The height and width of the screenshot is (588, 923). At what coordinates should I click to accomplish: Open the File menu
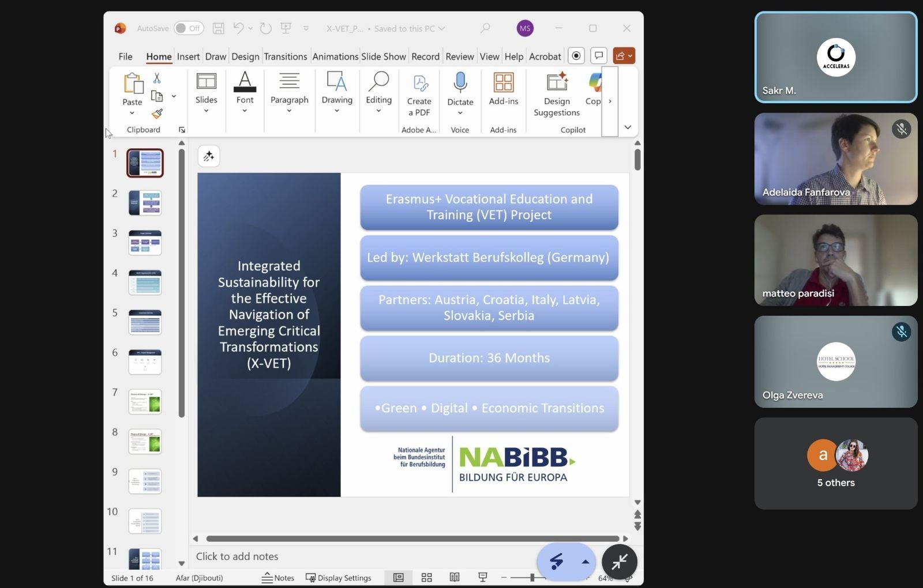(x=125, y=56)
